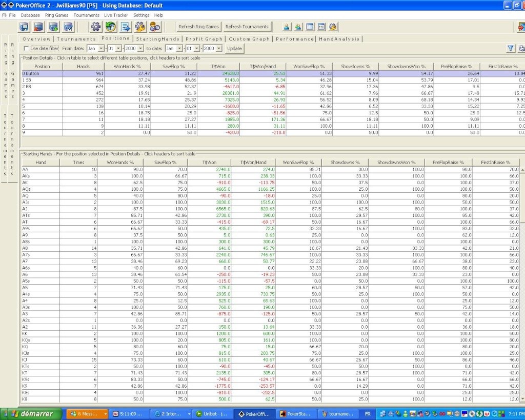This screenshot has height=420, width=525.
Task: Switch to the Custom Graph tab
Action: (250, 39)
